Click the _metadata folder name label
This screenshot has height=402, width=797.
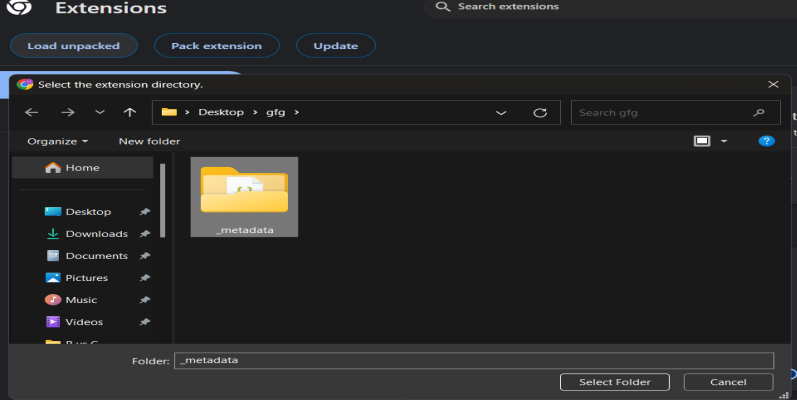point(244,230)
